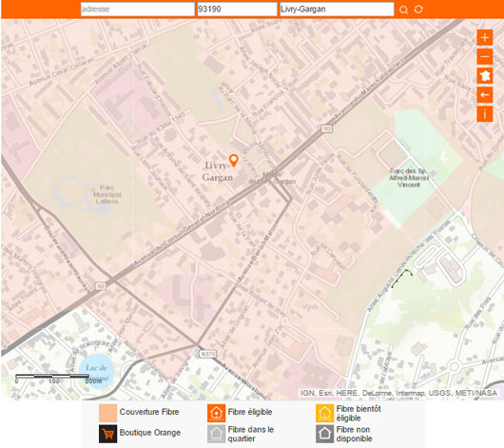This screenshot has height=448, width=504.
Task: Zoom out with the minus button
Action: [x=485, y=57]
